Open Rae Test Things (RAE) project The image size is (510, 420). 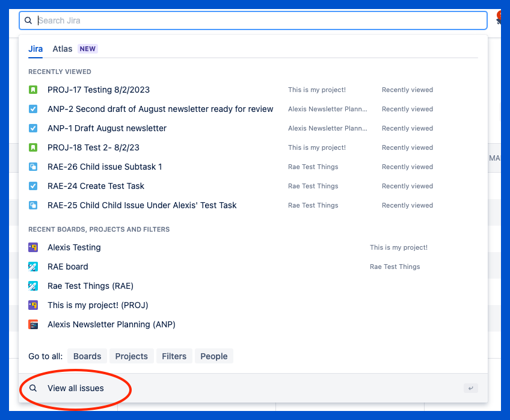[90, 286]
